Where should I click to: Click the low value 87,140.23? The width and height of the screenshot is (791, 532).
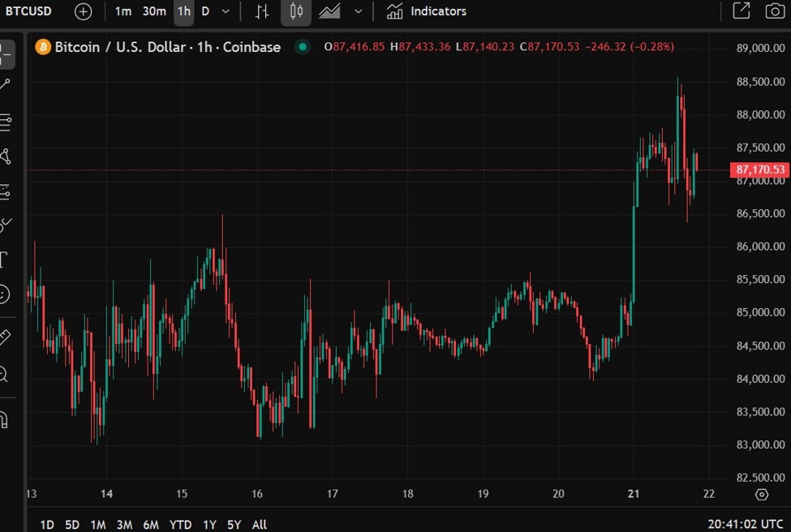488,47
